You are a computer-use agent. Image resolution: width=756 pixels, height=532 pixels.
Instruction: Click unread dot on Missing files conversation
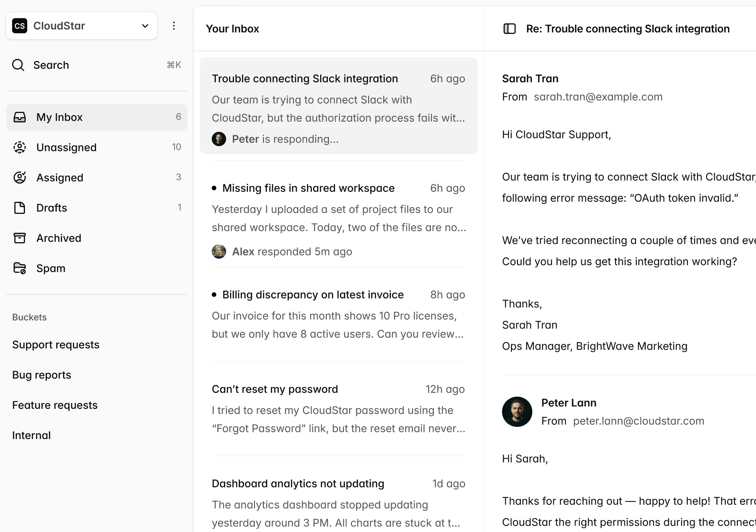click(x=215, y=188)
